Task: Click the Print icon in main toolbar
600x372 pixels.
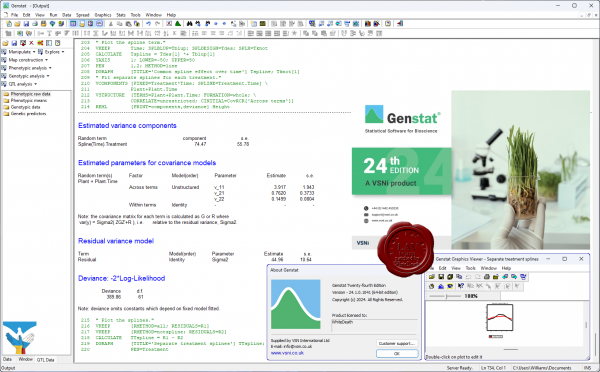Action: (x=35, y=23)
